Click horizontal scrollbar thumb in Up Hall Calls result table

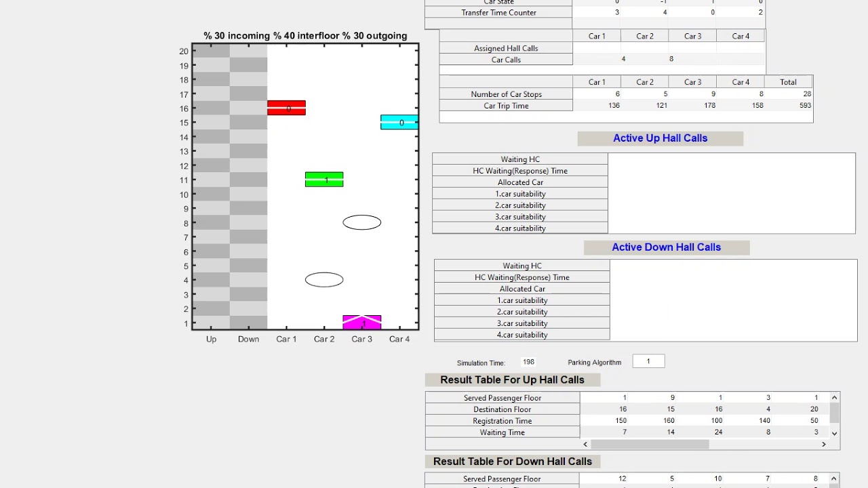tap(650, 444)
